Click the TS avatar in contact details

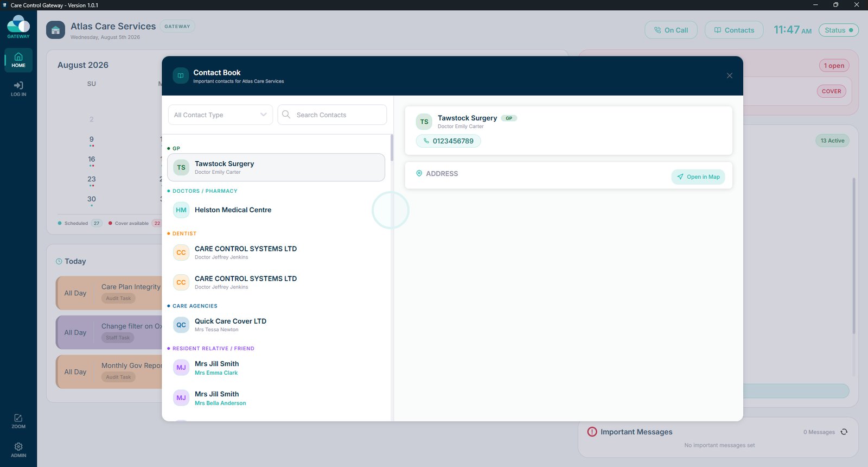coord(424,122)
